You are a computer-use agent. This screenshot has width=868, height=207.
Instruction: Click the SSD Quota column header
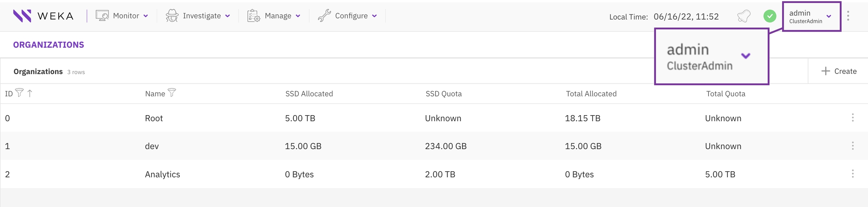(443, 94)
